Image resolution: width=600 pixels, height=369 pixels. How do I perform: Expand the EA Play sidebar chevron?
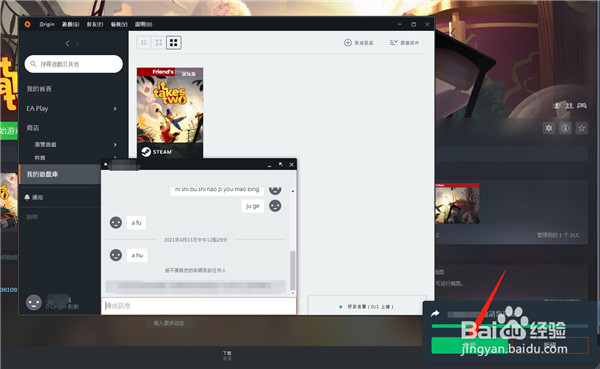click(115, 109)
